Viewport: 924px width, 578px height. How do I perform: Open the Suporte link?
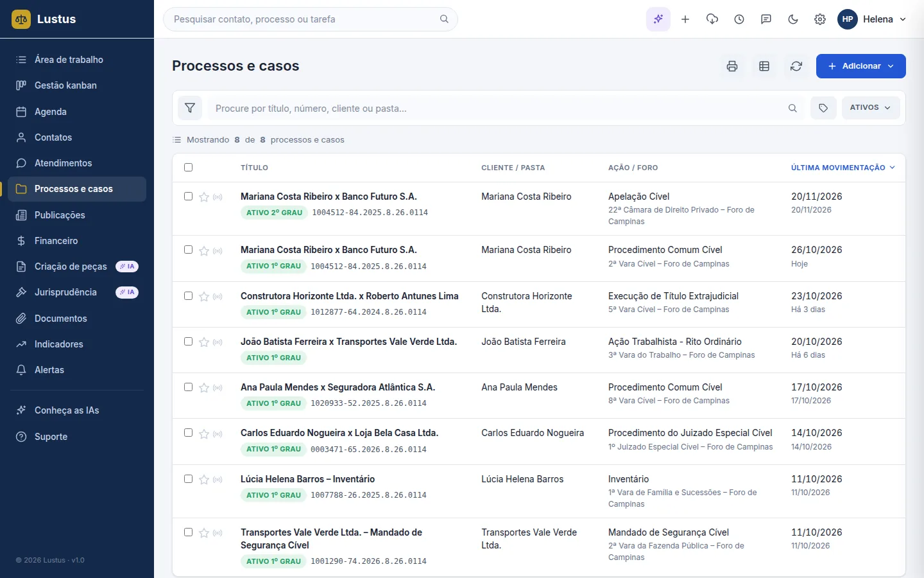[77, 437]
